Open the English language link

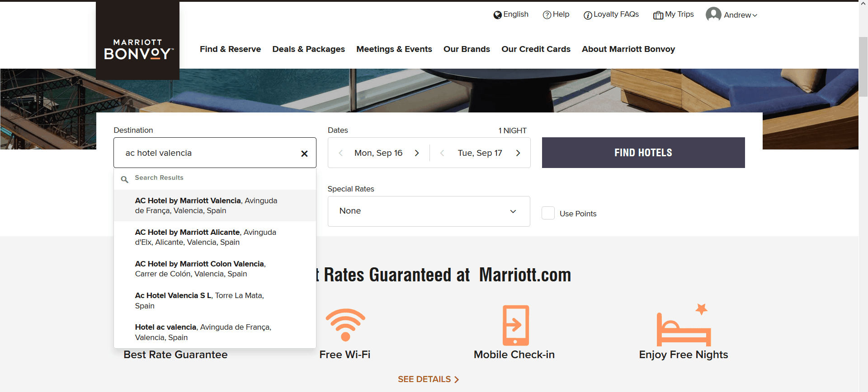(516, 14)
